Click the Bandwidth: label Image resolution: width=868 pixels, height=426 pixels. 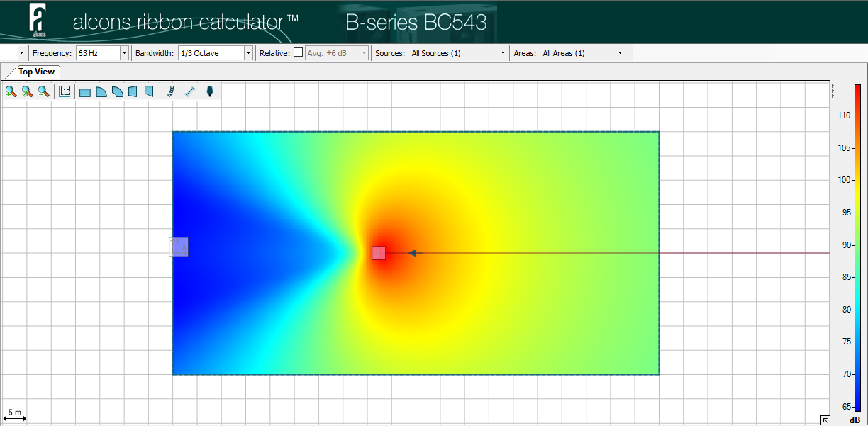(155, 53)
